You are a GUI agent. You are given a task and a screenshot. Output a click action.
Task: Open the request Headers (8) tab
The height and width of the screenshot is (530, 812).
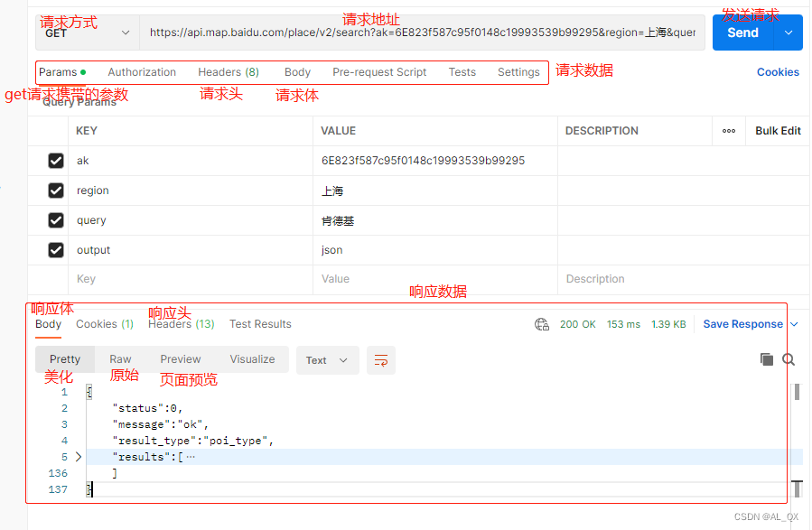coord(229,72)
